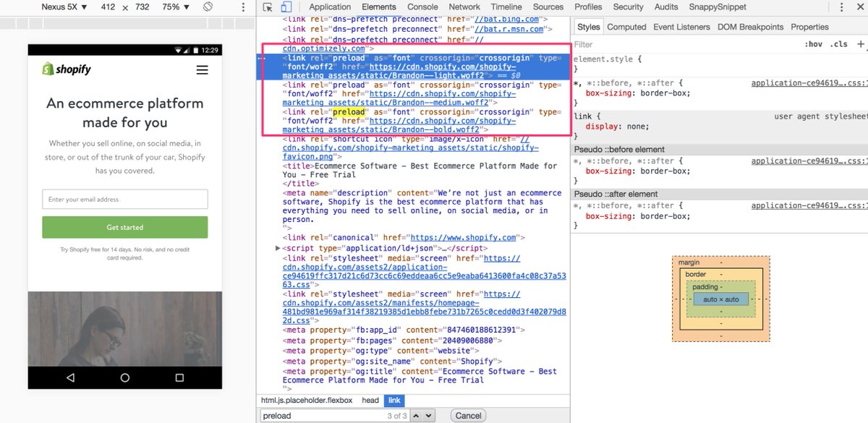This screenshot has height=423, width=868.
Task: Click the element.style rule block
Action: (x=720, y=64)
